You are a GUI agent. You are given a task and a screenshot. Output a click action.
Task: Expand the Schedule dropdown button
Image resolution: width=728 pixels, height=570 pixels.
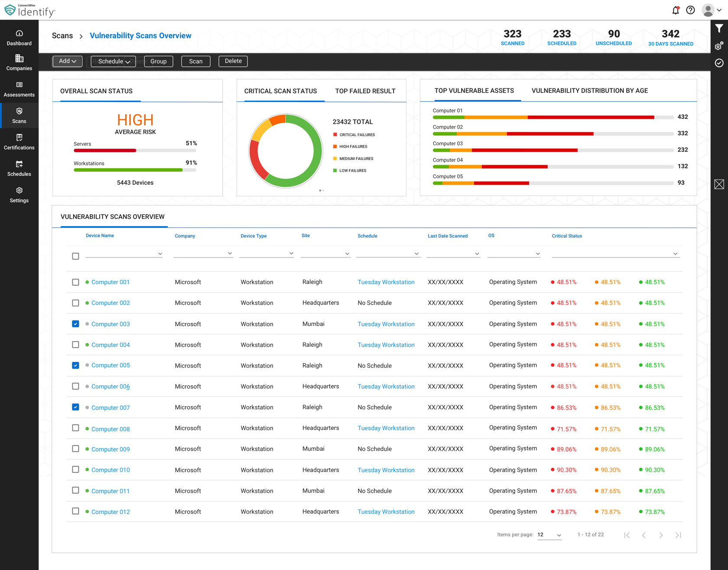(114, 61)
